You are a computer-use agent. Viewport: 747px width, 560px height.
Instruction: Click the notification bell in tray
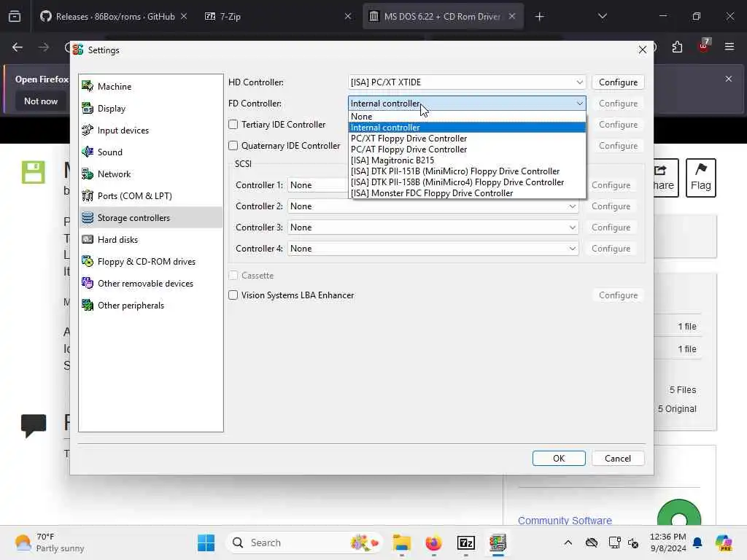[x=697, y=542]
